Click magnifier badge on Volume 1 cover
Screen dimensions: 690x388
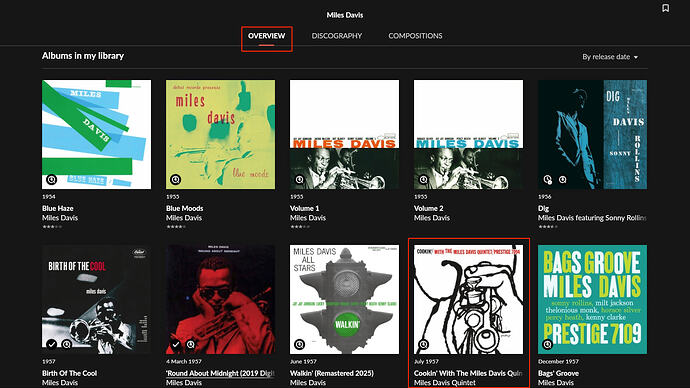point(300,179)
